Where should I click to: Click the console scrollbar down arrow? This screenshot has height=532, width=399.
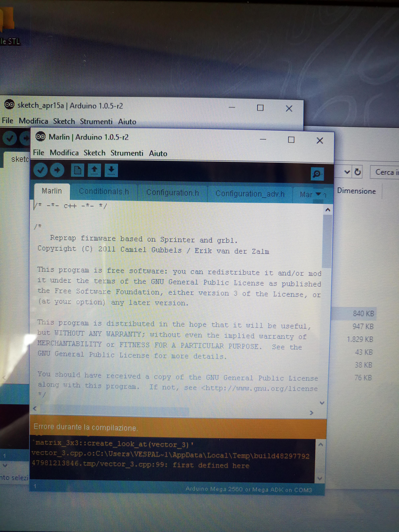tap(320, 478)
